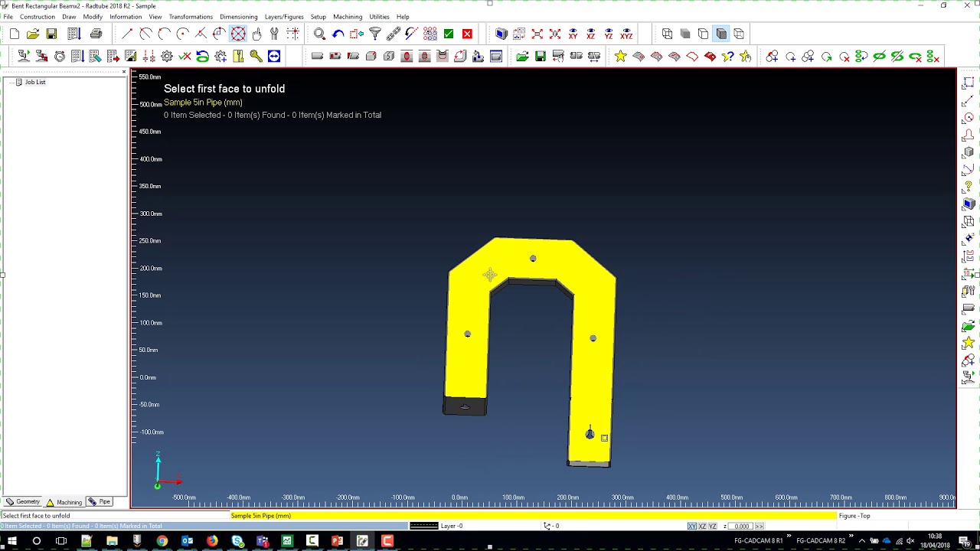Open the Dimensioning menu
980x551 pixels.
(x=238, y=16)
